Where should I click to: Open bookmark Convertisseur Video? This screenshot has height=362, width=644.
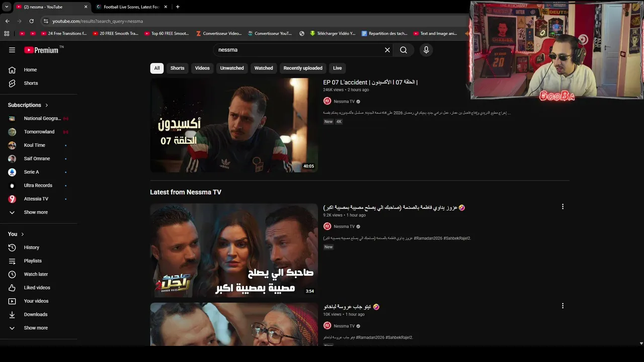pyautogui.click(x=218, y=34)
